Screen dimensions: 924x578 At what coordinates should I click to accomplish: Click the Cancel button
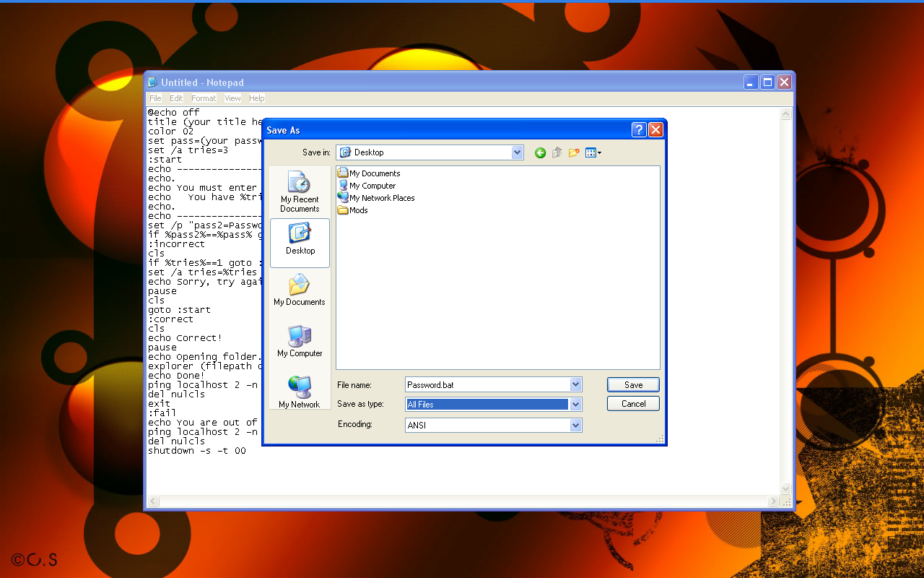pos(633,404)
